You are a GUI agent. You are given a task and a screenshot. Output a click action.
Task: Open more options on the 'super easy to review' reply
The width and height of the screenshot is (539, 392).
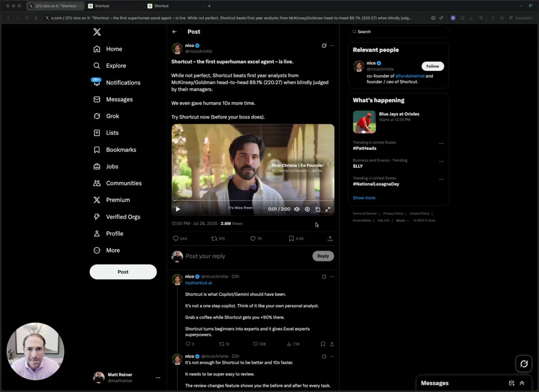pos(332,357)
